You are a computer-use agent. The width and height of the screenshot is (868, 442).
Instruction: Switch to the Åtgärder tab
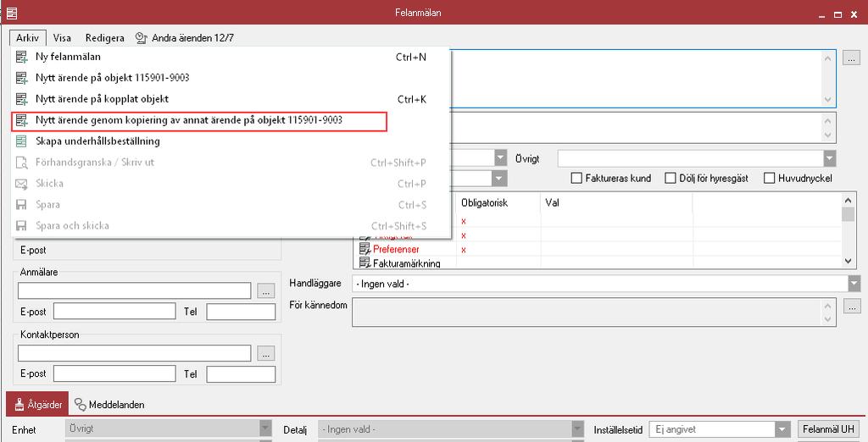tap(37, 405)
